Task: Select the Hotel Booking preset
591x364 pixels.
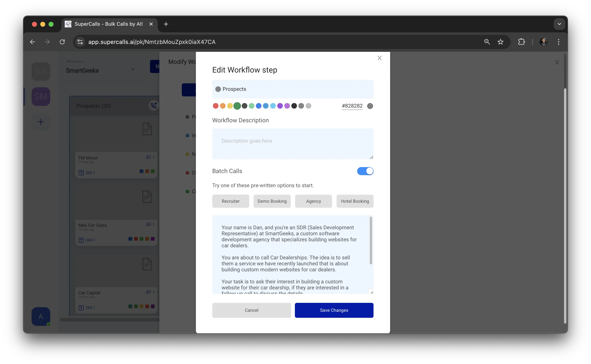Action: click(x=355, y=201)
